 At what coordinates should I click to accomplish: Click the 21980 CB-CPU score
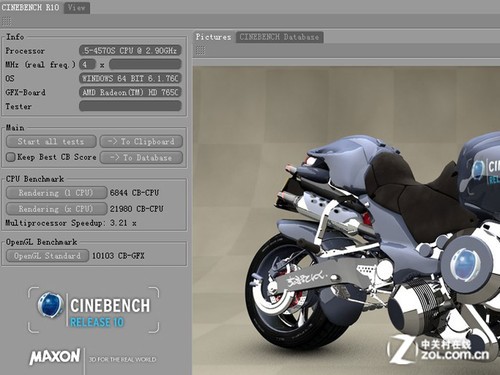click(137, 209)
